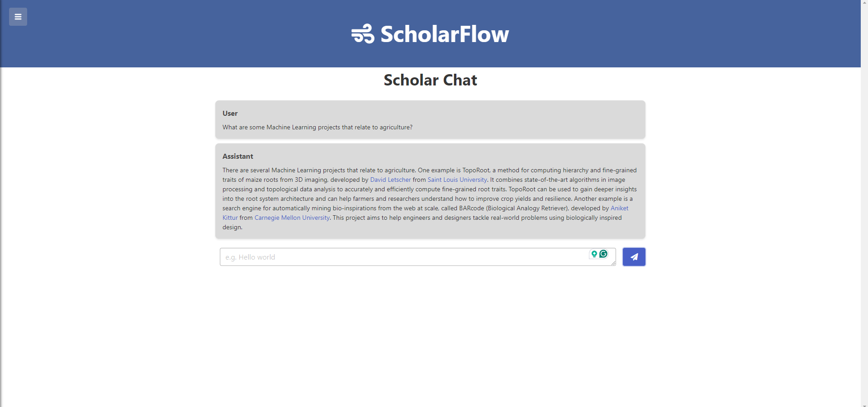The height and width of the screenshot is (407, 868).
Task: Click the User message label
Action: 230,113
